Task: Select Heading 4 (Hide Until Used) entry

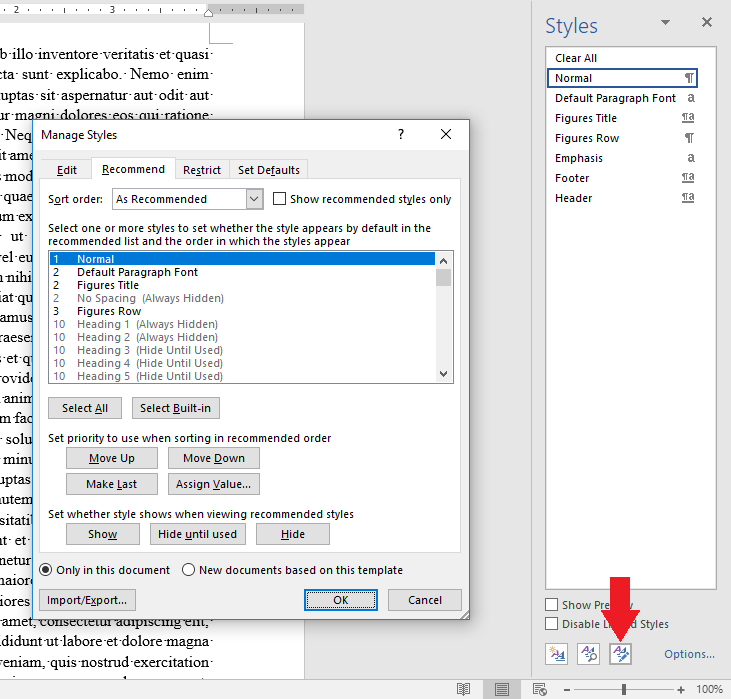Action: (242, 363)
